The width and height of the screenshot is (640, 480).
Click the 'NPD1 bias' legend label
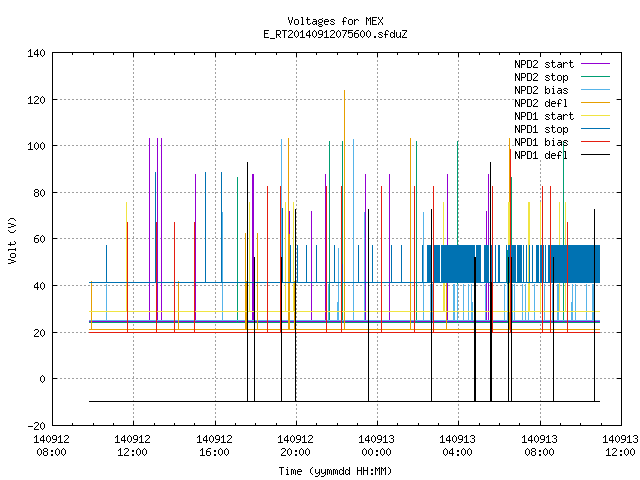tap(541, 142)
